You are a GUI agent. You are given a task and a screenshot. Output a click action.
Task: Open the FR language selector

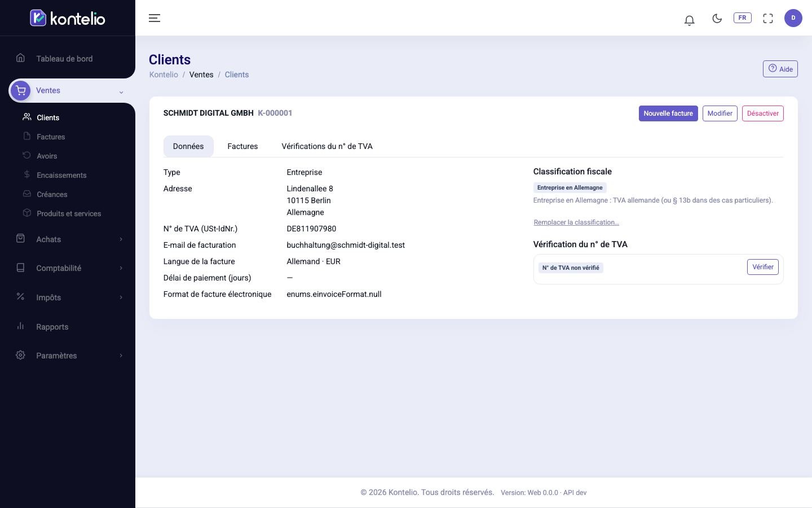coord(742,17)
